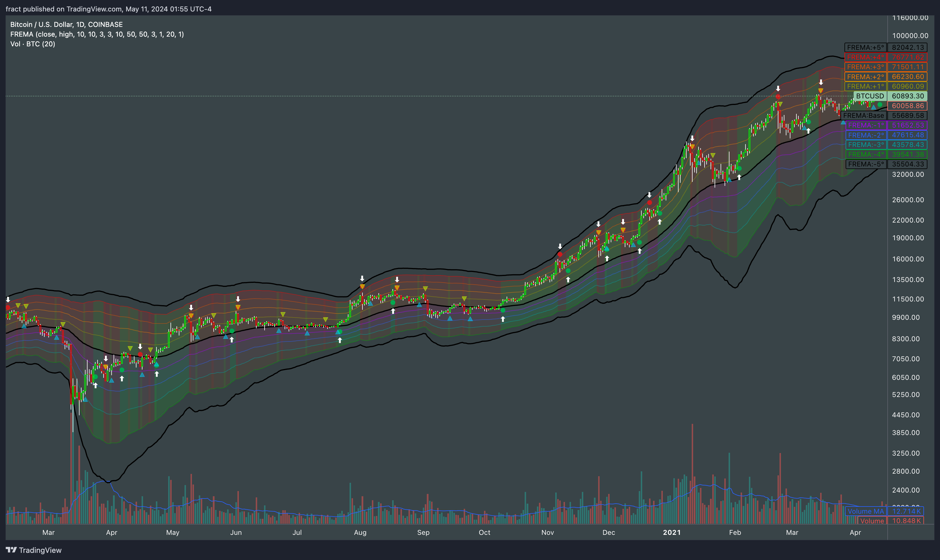
Task: Click the FREMA:+5° price label
Action: point(865,47)
